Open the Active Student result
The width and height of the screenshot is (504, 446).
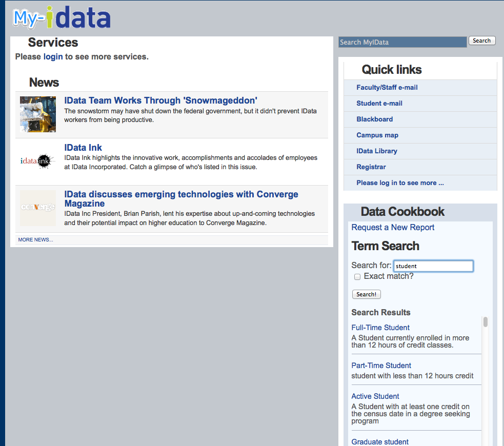(x=375, y=396)
